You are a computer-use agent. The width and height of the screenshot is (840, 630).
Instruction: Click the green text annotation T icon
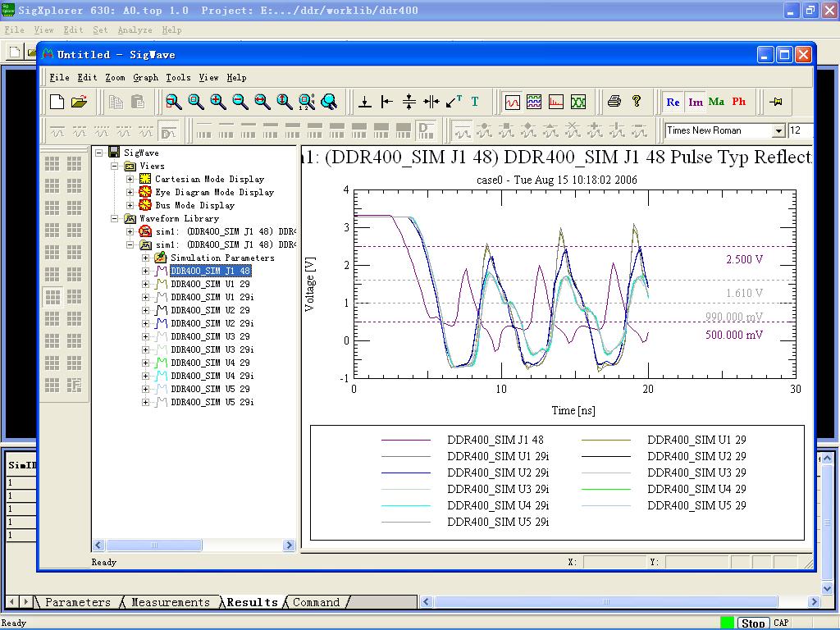click(474, 102)
